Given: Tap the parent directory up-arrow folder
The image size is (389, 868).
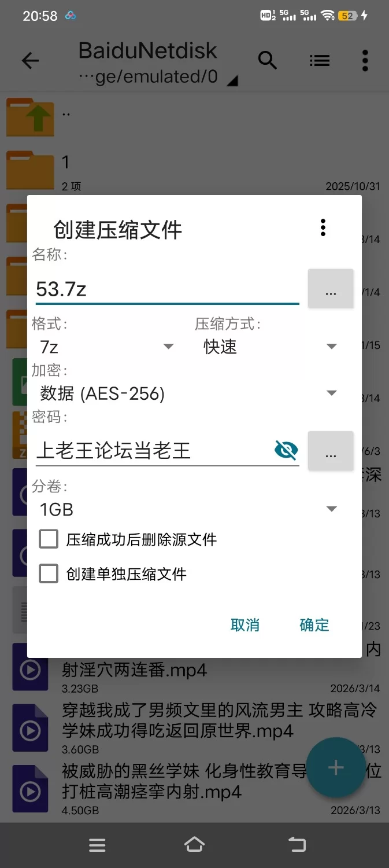Looking at the screenshot, I should click(31, 117).
